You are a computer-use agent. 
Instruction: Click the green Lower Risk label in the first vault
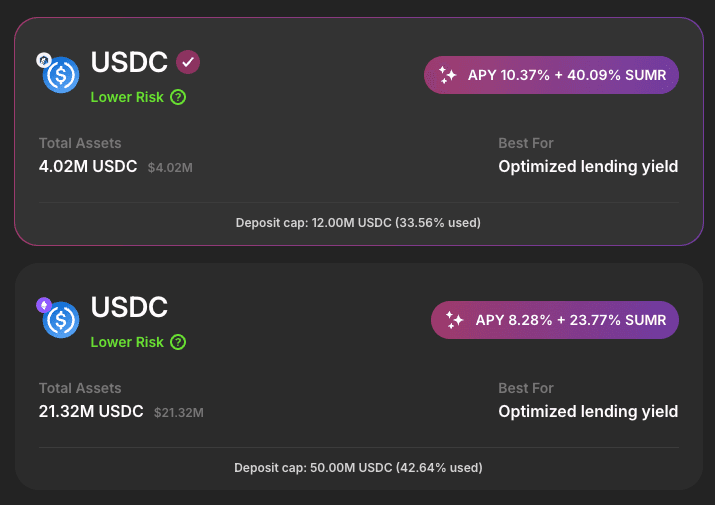click(127, 97)
